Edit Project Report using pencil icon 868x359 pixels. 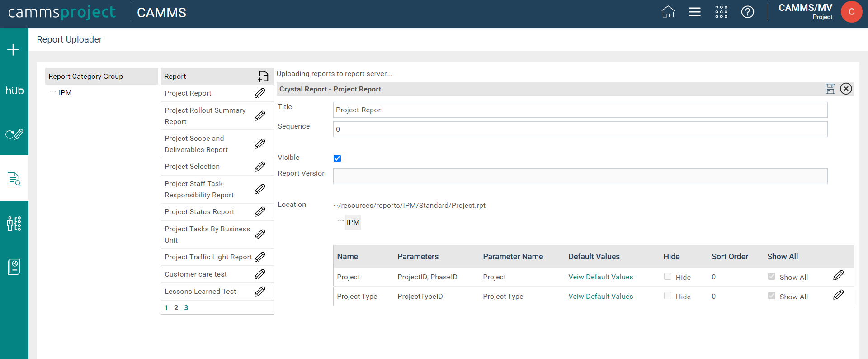pyautogui.click(x=260, y=93)
